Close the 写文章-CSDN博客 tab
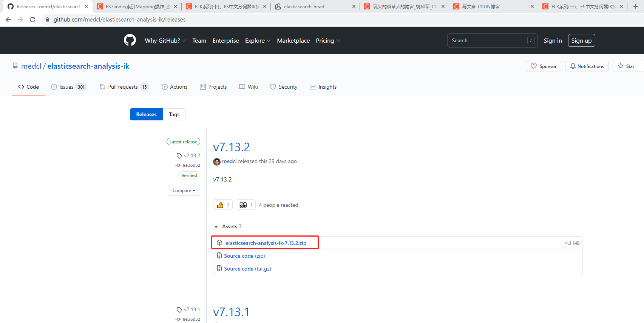 [532, 6]
